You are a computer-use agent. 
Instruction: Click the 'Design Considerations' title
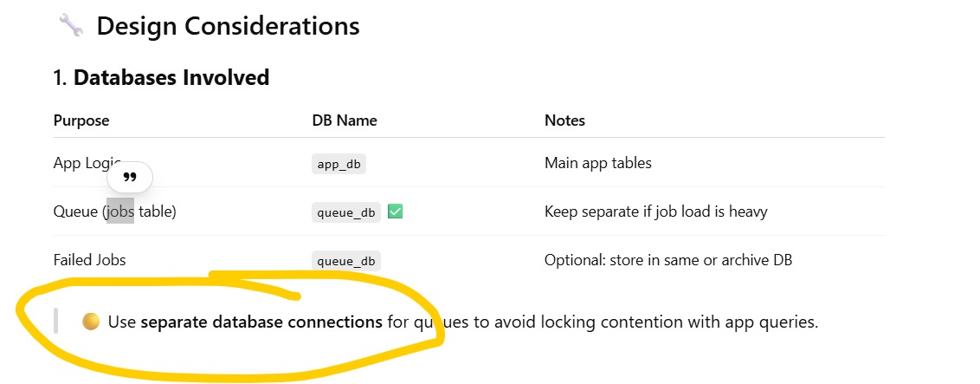(x=229, y=26)
